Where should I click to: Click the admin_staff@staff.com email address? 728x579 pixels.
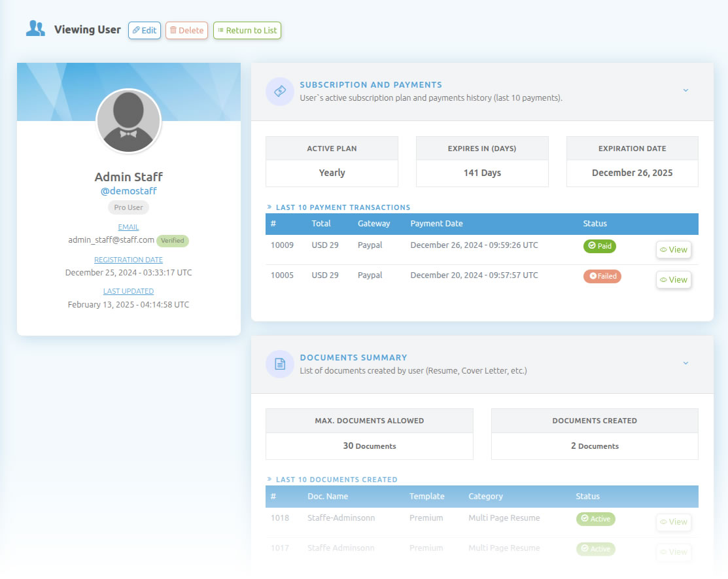coord(111,240)
